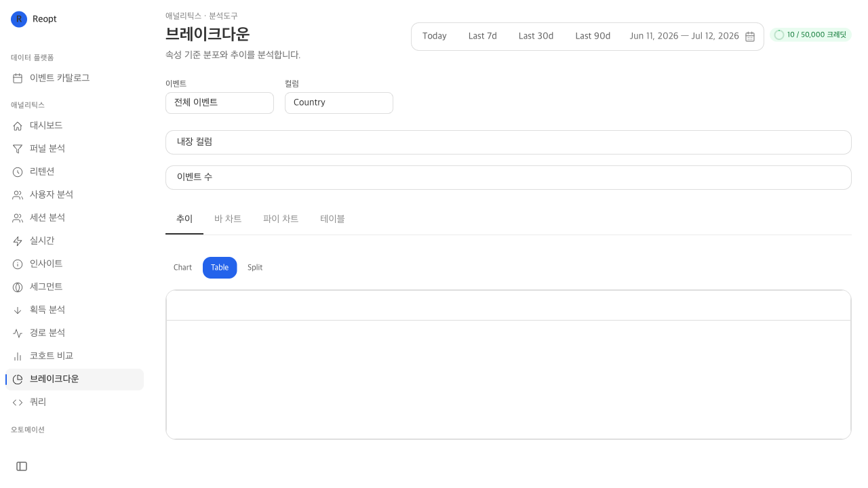This screenshot has width=868, height=488.
Task: Open 리텐션 in sidebar
Action: click(74, 172)
